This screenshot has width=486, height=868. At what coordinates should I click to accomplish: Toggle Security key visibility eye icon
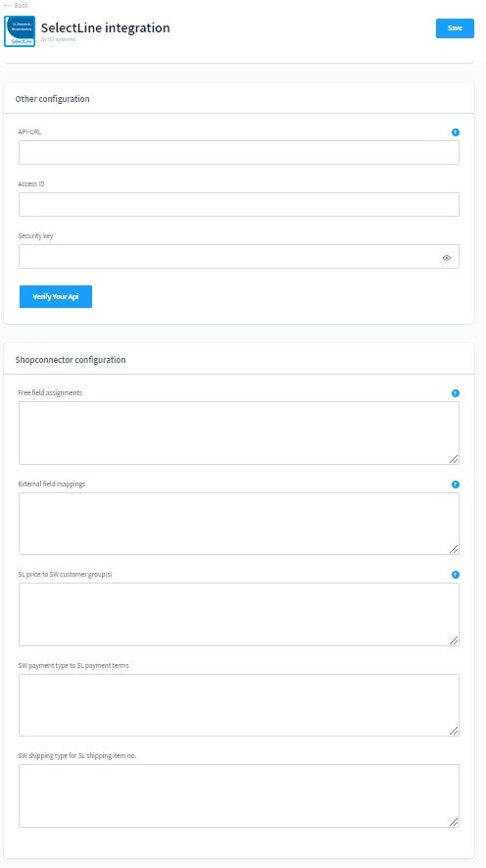tap(447, 257)
